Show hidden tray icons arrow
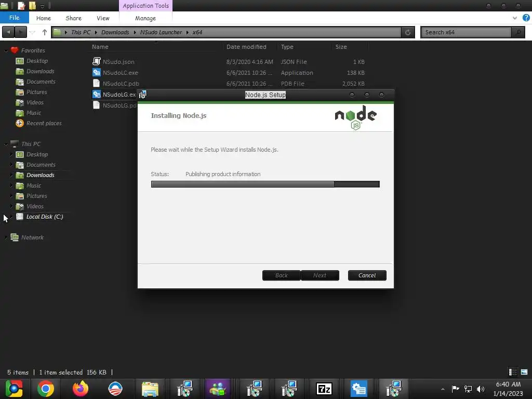Viewport: 532px width, 399px height. [x=443, y=389]
